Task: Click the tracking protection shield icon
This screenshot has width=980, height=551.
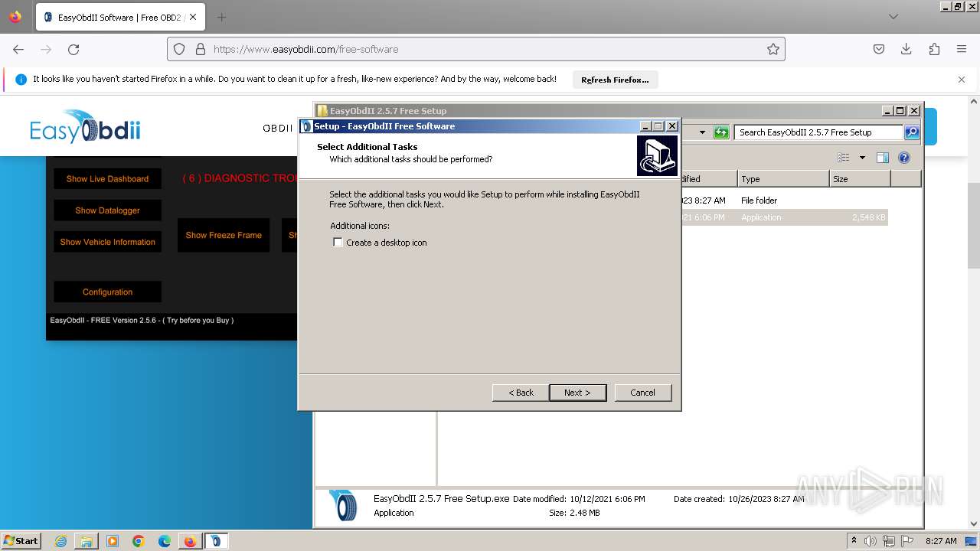Action: (x=179, y=49)
